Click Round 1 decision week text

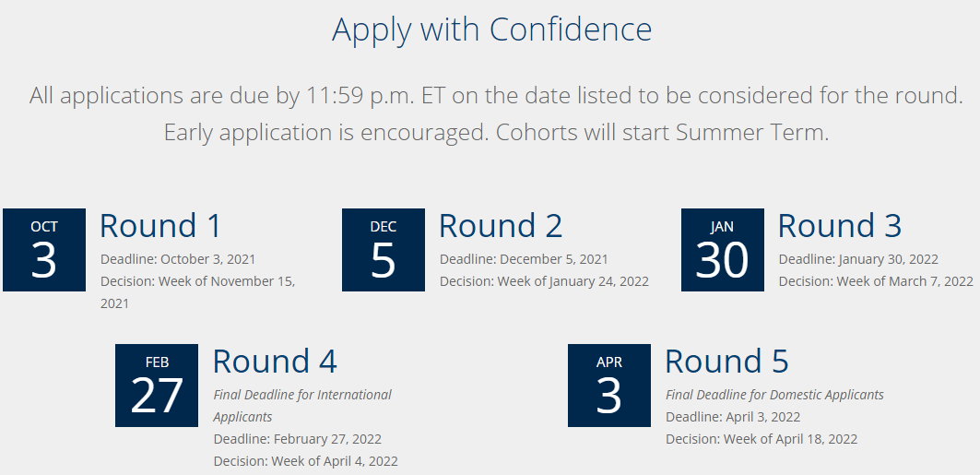[197, 281]
